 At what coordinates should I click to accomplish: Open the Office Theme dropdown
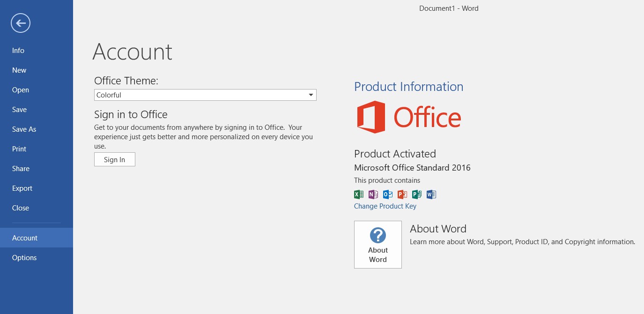click(310, 95)
